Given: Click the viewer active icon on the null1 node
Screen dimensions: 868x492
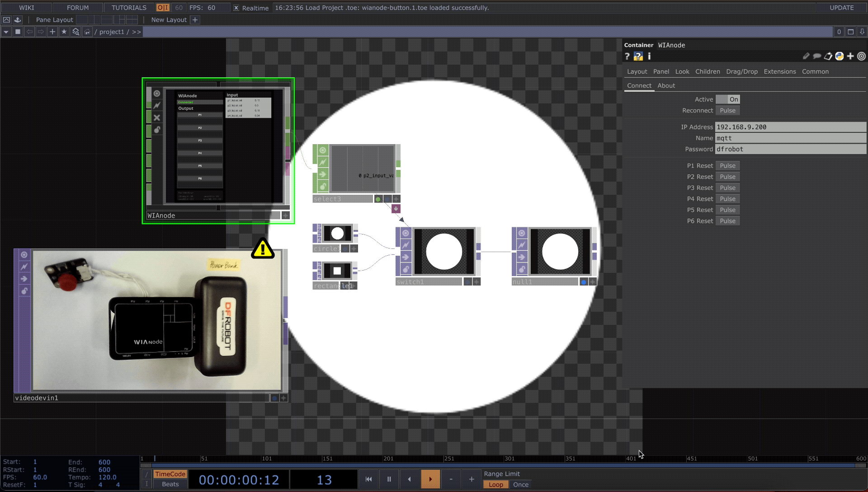Looking at the screenshot, I should pyautogui.click(x=522, y=233).
